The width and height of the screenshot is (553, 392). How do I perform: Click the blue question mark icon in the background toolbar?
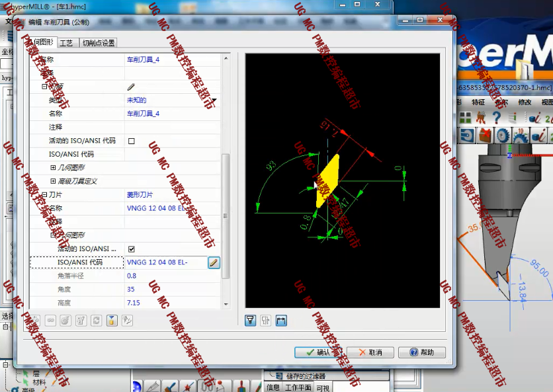coord(497,117)
